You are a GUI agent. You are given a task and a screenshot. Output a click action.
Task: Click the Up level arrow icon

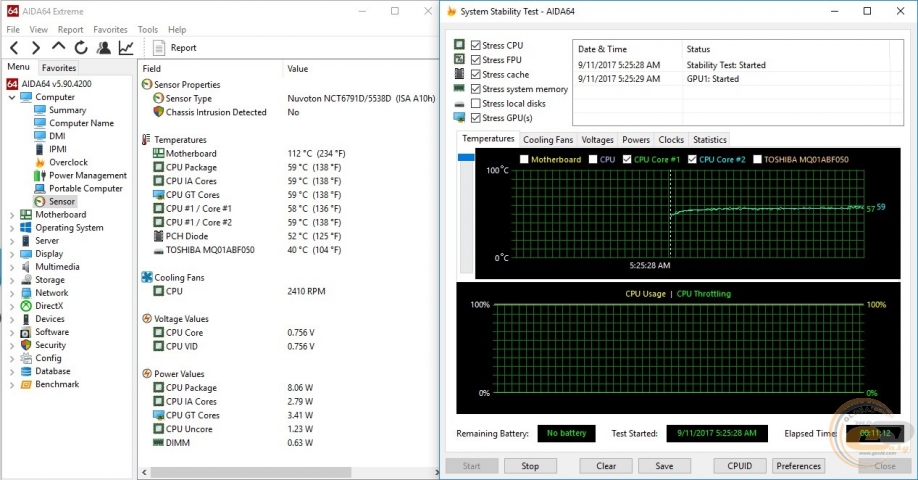tap(58, 47)
